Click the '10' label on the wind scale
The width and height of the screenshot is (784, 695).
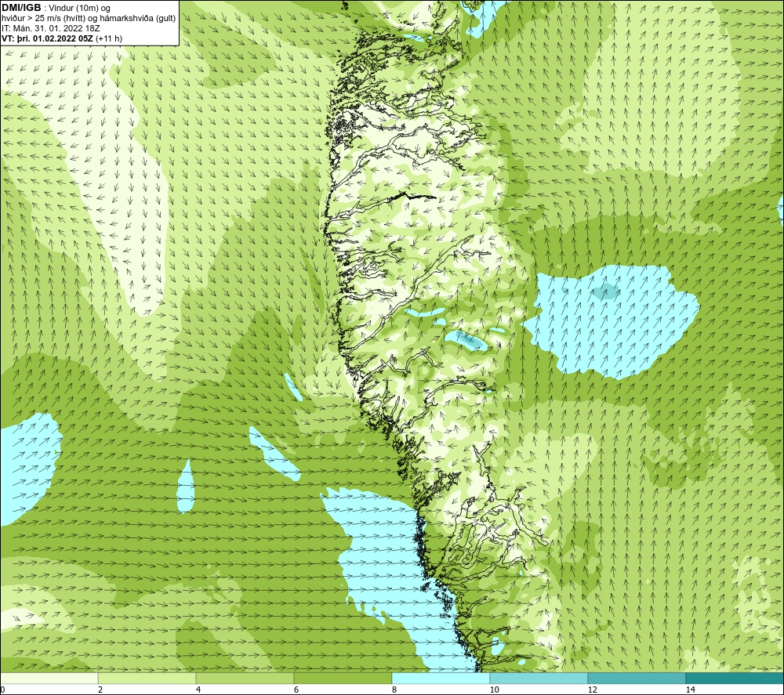pyautogui.click(x=495, y=690)
